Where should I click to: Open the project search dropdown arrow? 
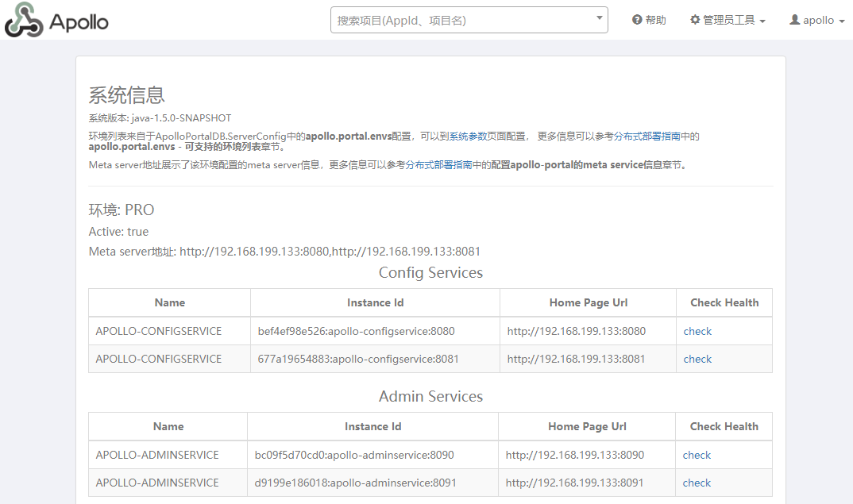click(x=599, y=17)
